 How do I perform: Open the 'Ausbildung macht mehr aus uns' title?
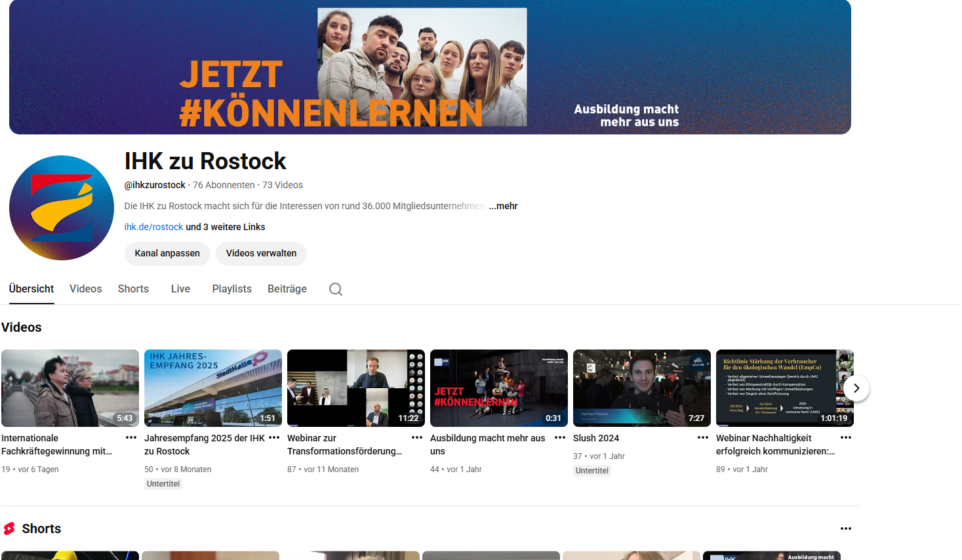488,445
